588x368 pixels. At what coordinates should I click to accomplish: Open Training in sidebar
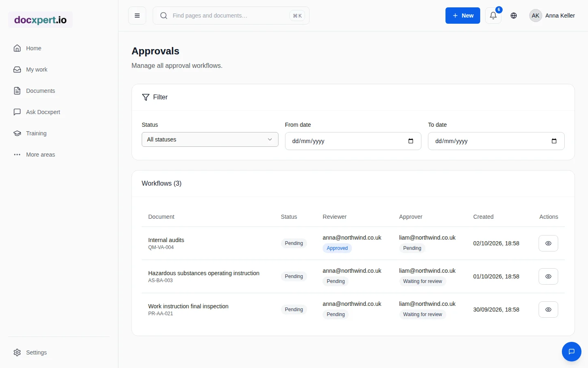[x=59, y=133]
